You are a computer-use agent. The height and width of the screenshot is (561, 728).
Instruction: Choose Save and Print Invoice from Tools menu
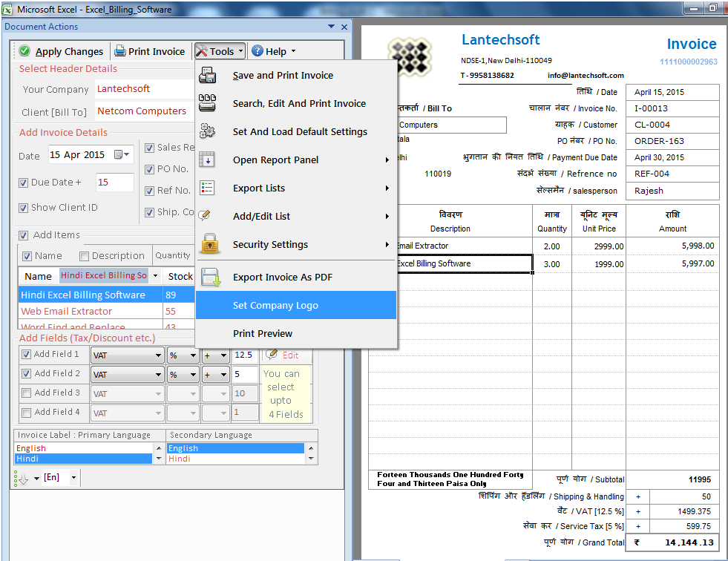(296, 75)
